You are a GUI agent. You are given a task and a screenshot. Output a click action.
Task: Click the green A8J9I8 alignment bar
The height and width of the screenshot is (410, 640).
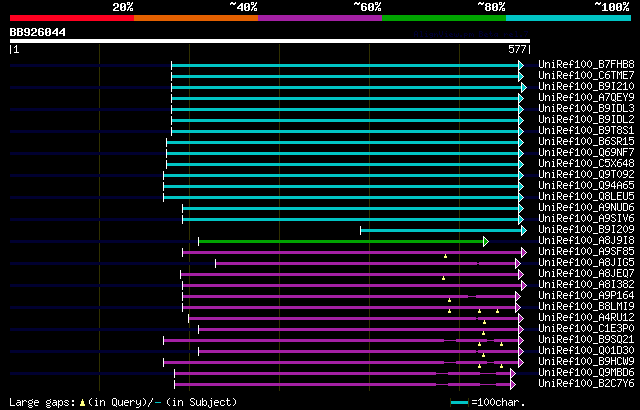coord(341,242)
